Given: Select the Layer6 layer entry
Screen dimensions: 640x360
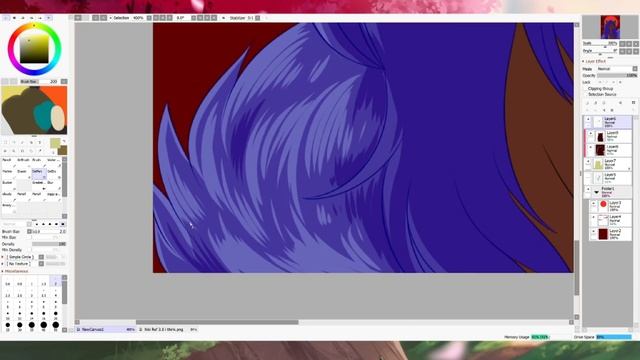Looking at the screenshot, I should (x=608, y=122).
